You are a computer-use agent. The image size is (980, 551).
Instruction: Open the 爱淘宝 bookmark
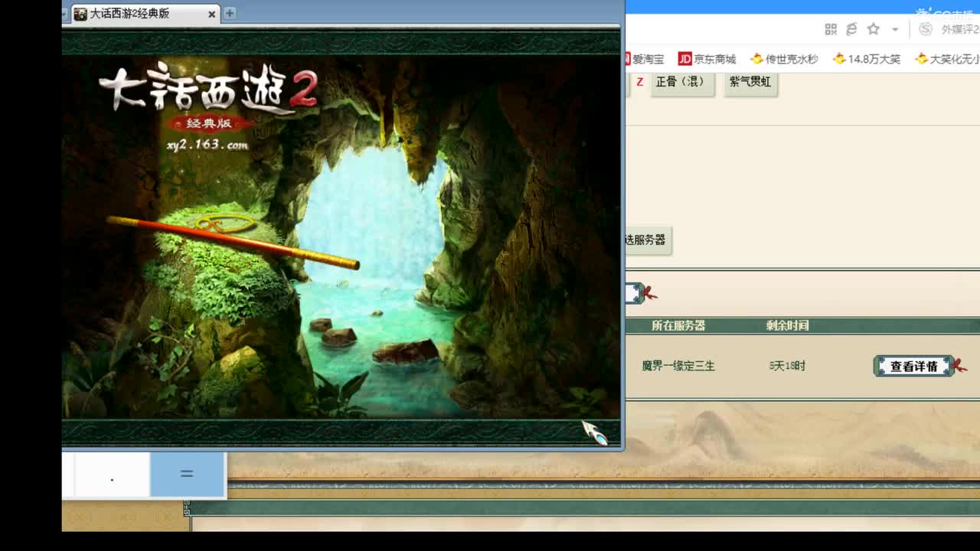click(644, 59)
